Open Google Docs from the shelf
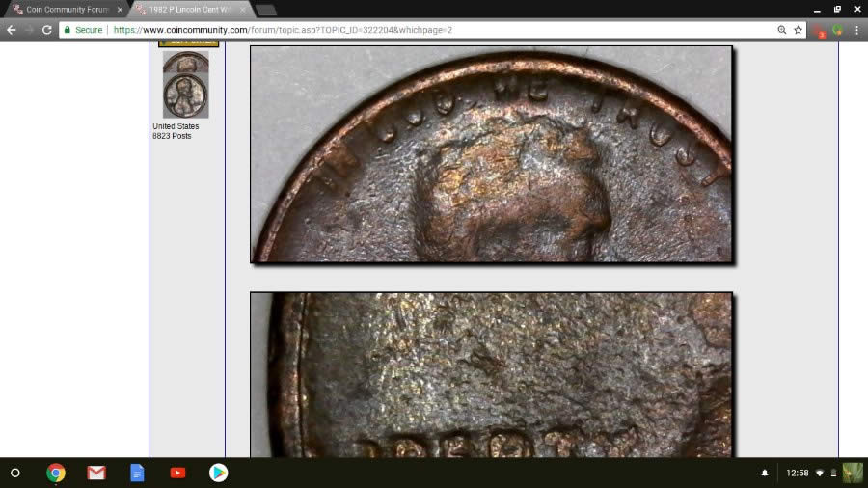 [137, 474]
